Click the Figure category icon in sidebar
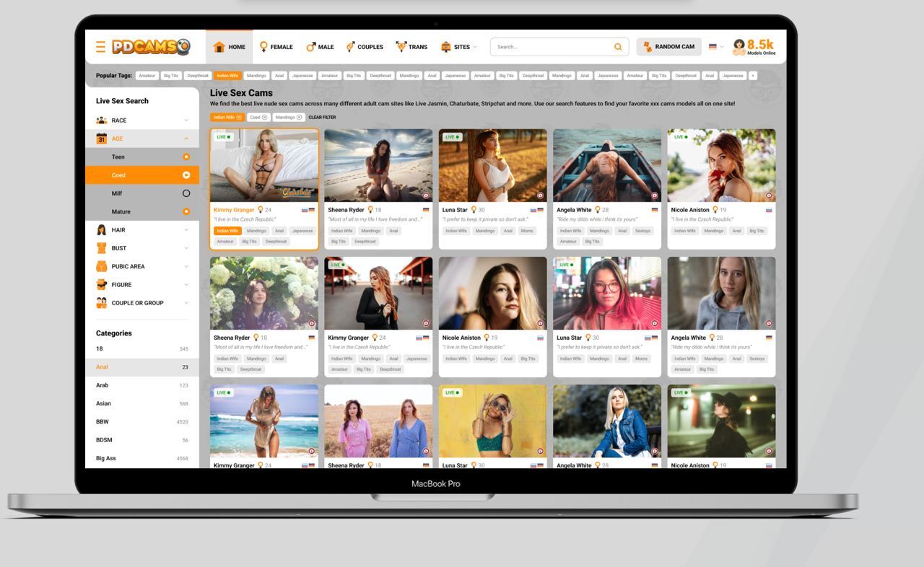 102,285
